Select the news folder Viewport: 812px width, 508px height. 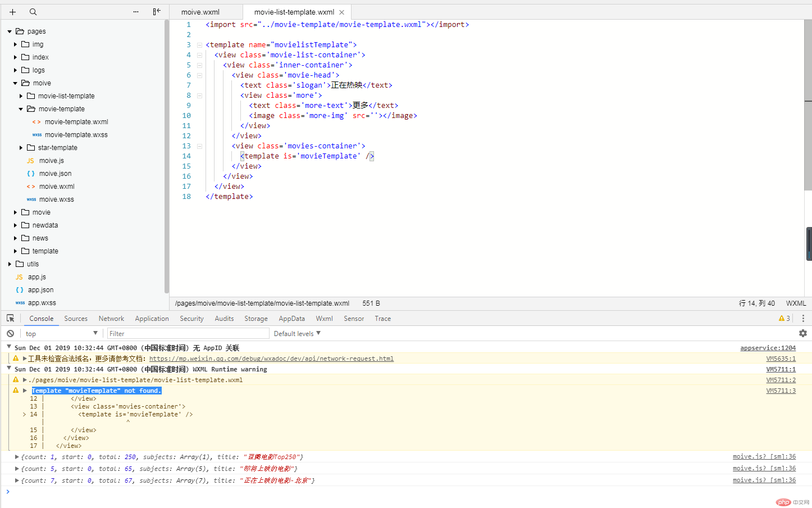pyautogui.click(x=40, y=238)
